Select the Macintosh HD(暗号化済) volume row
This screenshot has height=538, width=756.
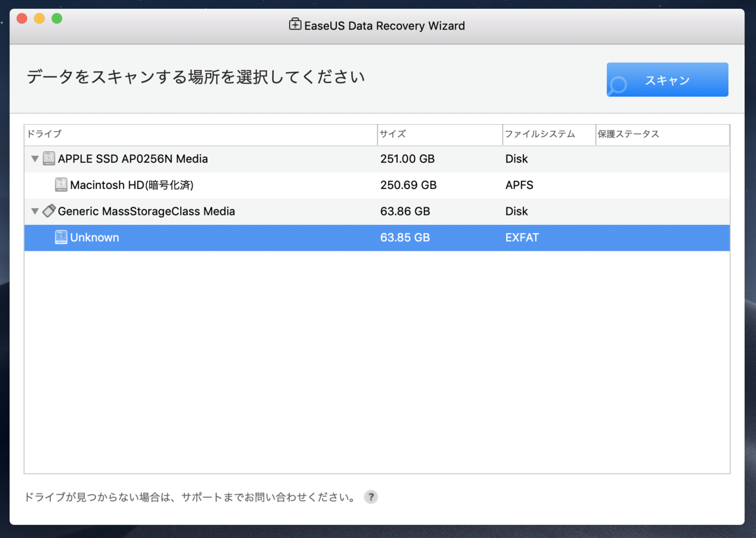(x=377, y=185)
